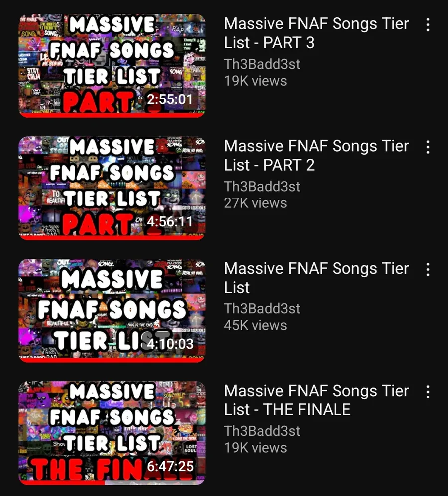Open the Part 2 video thumbnail
Viewport: 448px width, 496px height.
(x=112, y=188)
